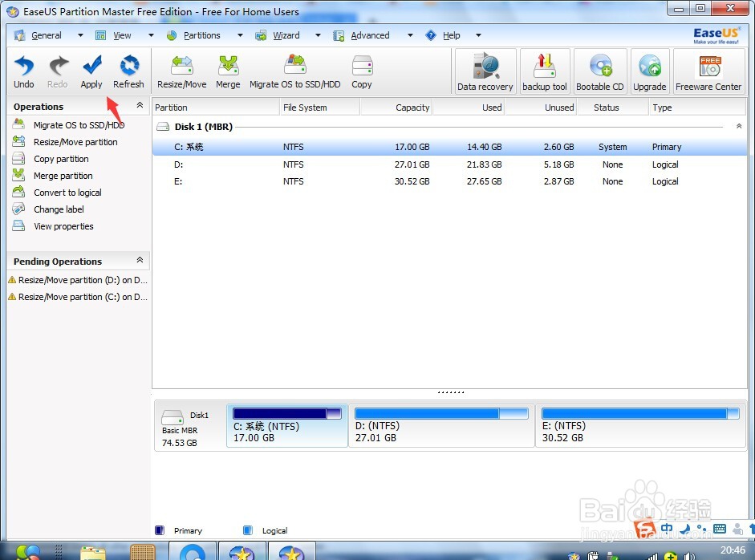This screenshot has height=560, width=755.
Task: Select E: (NTFS) block in disk map
Action: (x=641, y=426)
